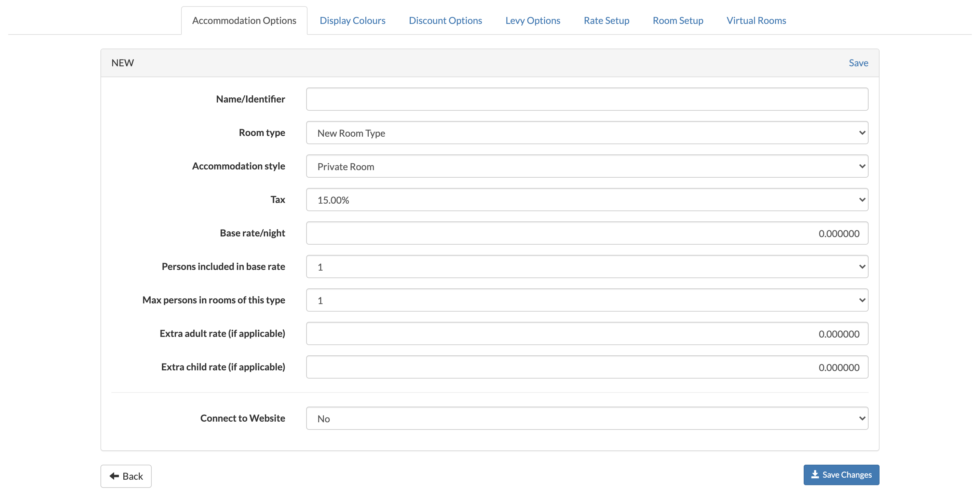Open Max persons in rooms dropdown

[x=587, y=300]
